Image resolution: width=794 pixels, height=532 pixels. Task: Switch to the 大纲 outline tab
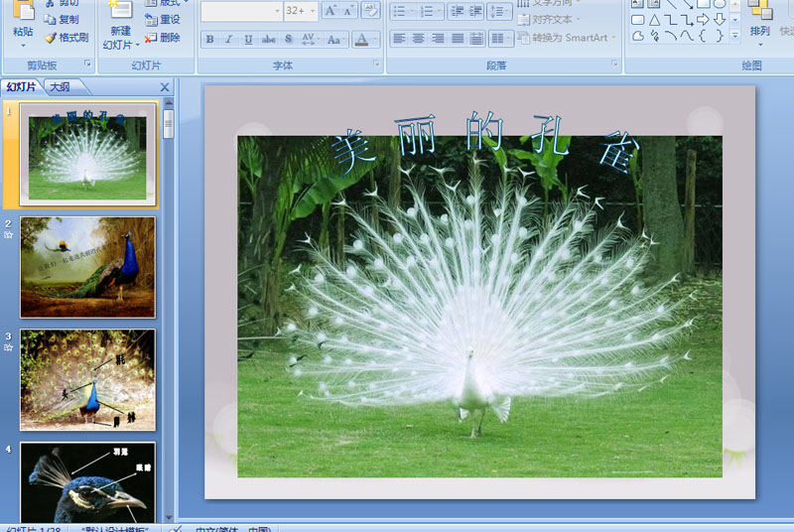coord(60,87)
